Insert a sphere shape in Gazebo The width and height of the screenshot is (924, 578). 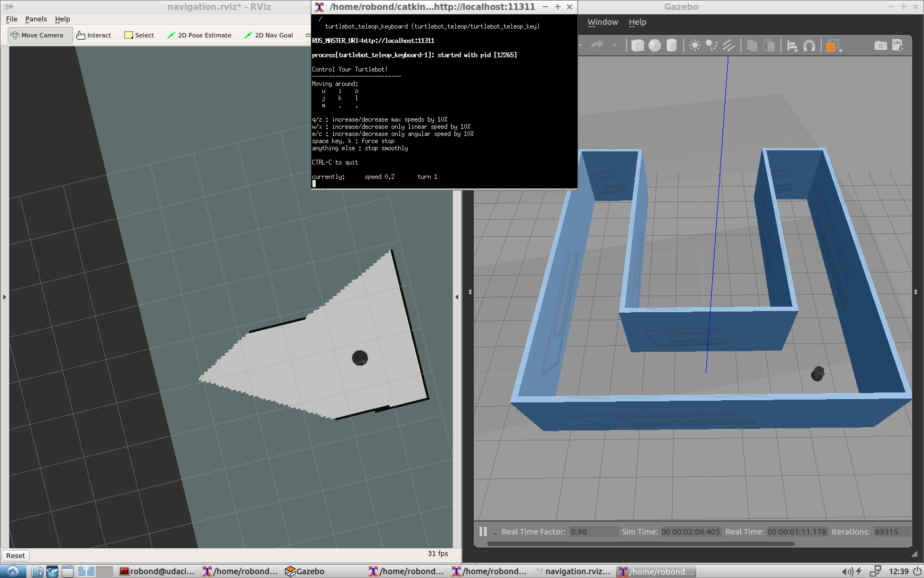(654, 45)
